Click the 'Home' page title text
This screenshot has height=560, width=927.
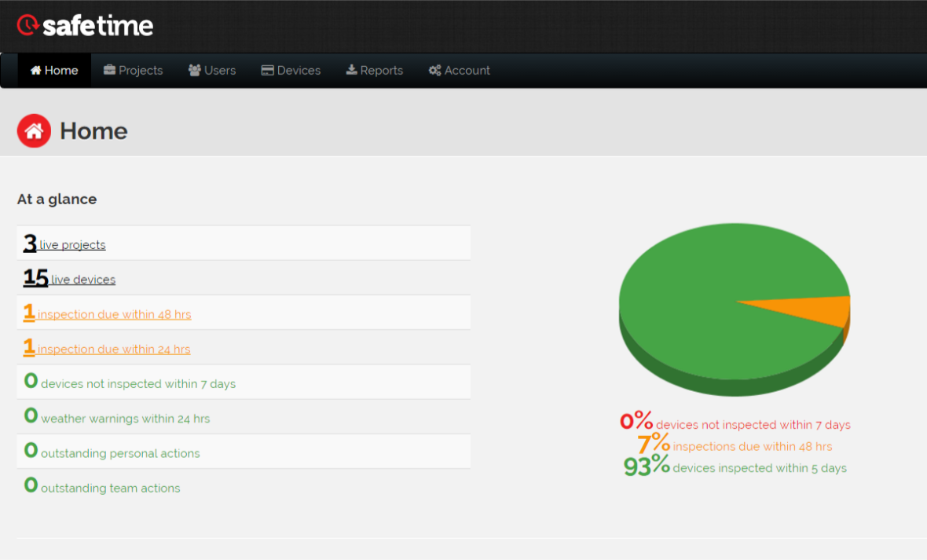(x=93, y=131)
